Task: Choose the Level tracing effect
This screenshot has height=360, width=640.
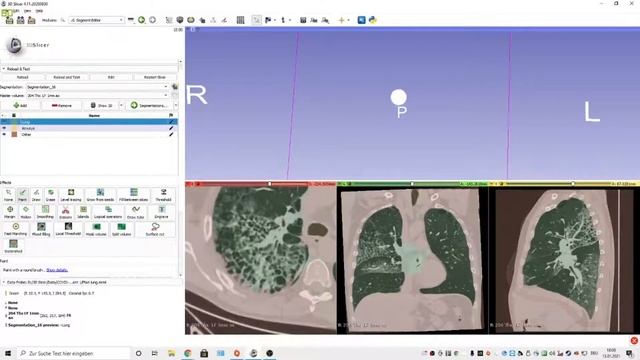Action: pos(71,195)
